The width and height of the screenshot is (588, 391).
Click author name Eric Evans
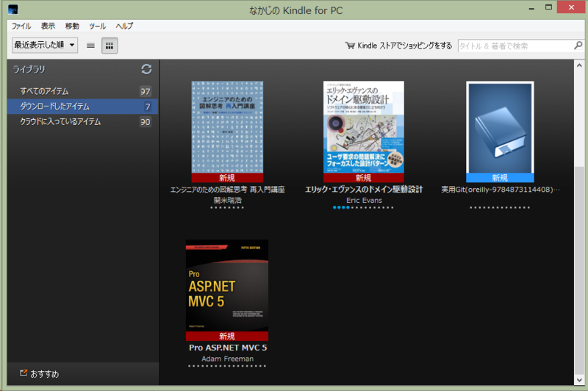[x=364, y=200]
